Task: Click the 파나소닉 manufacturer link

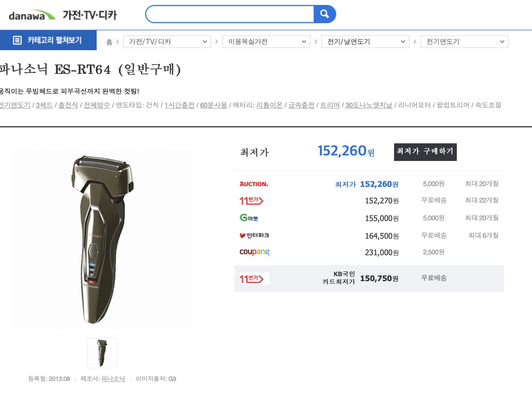Action: click(113, 379)
